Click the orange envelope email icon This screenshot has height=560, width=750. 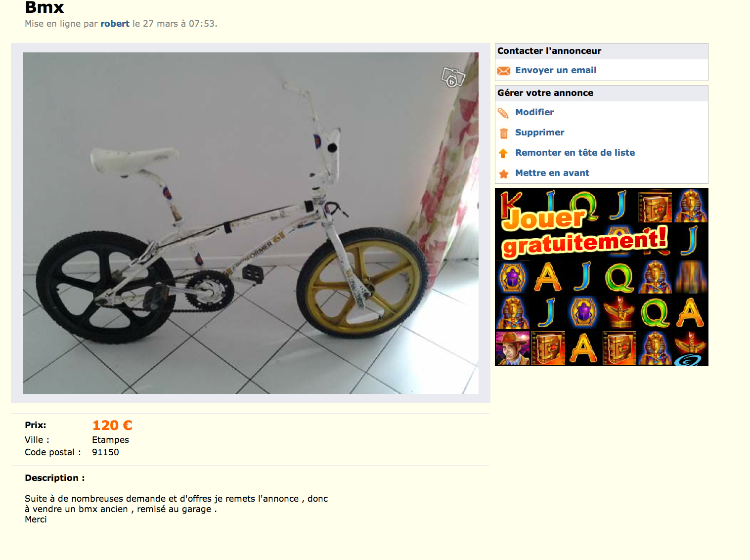click(x=503, y=71)
